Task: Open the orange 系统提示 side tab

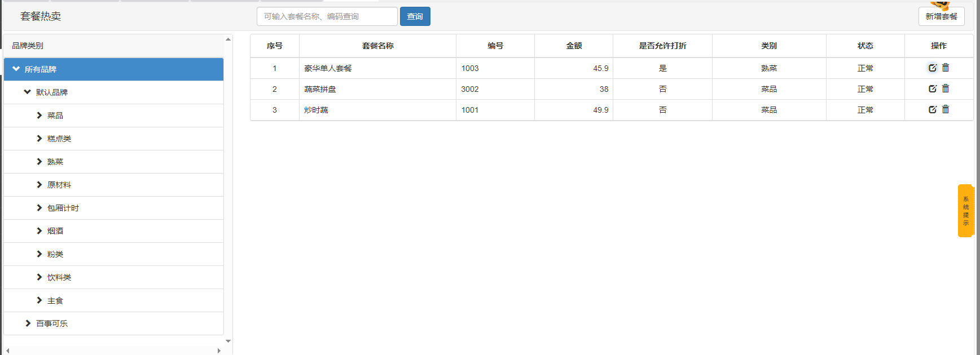Action: pos(965,211)
